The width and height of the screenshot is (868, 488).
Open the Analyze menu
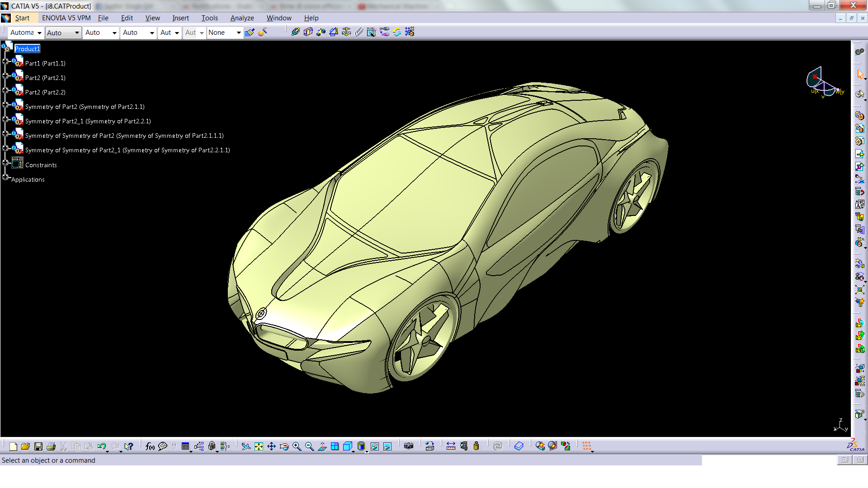pos(242,18)
